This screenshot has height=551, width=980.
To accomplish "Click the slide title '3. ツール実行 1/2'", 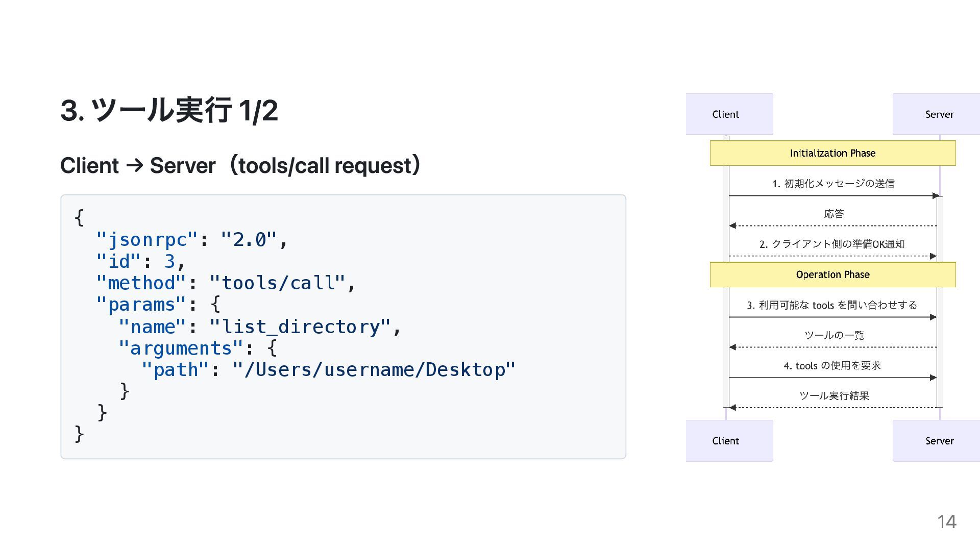I will click(169, 110).
